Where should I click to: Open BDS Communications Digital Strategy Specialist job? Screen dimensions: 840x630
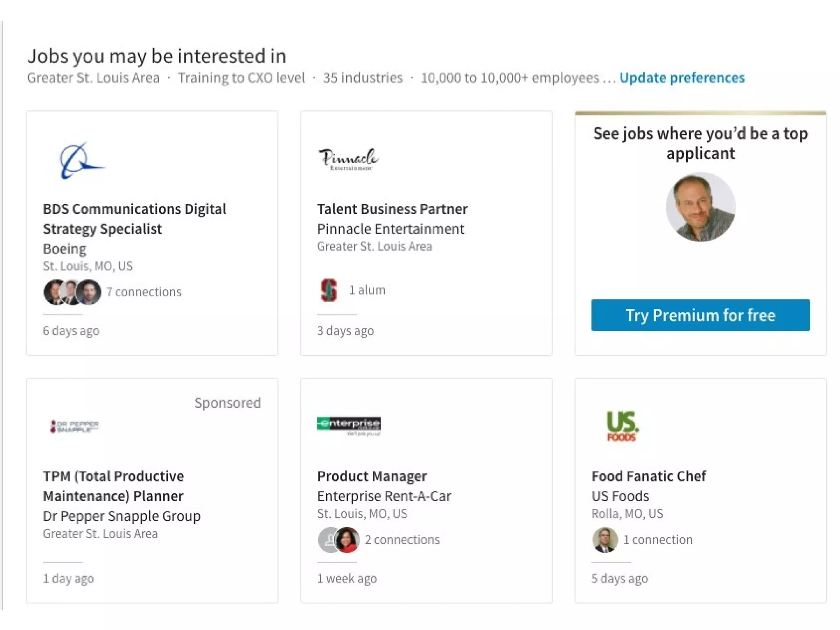[134, 219]
